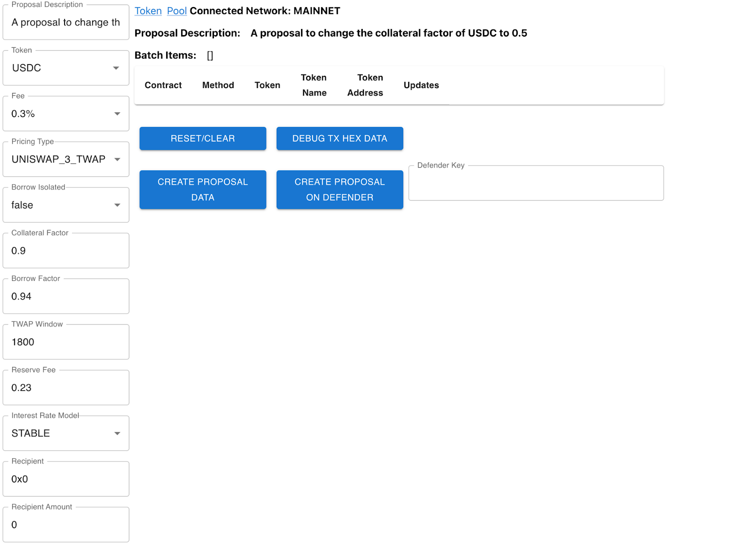This screenshot has height=560, width=749.
Task: Click the RESET/CLEAR button
Action: click(x=203, y=139)
